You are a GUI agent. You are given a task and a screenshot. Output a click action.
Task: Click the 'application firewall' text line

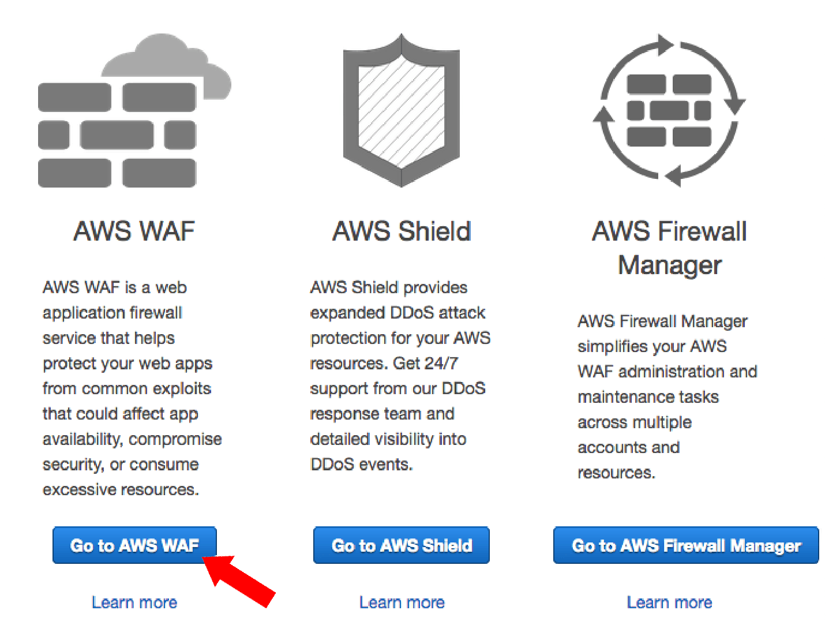point(112,313)
